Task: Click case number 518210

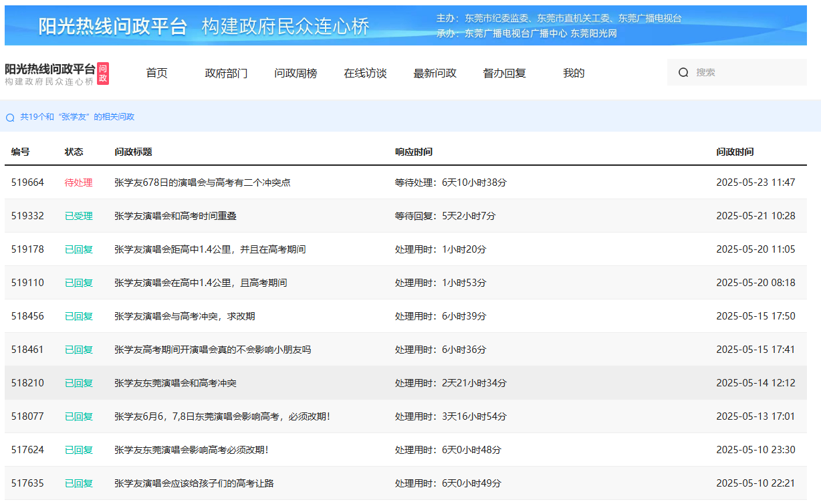Action: point(27,383)
